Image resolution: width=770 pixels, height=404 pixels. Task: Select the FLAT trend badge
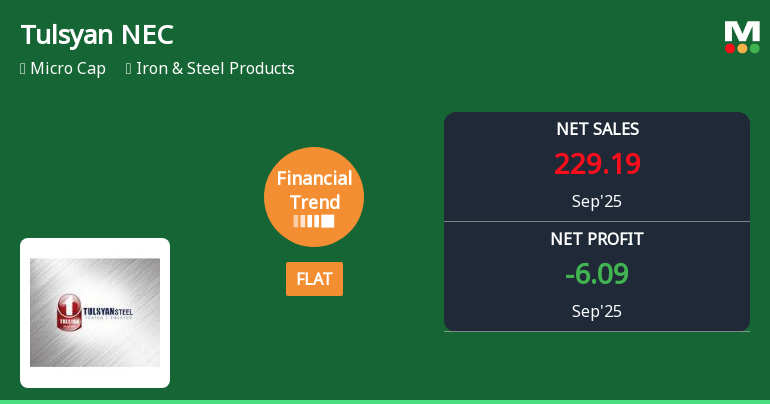point(314,279)
